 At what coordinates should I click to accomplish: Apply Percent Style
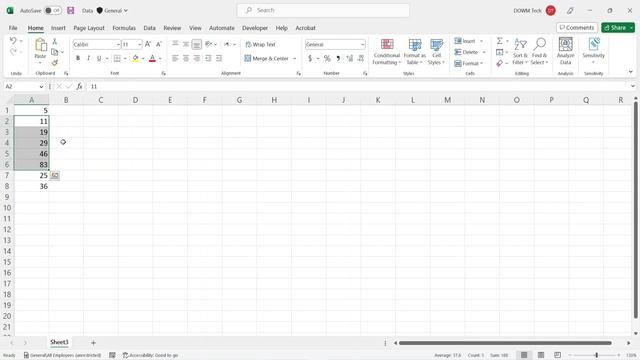click(x=327, y=58)
